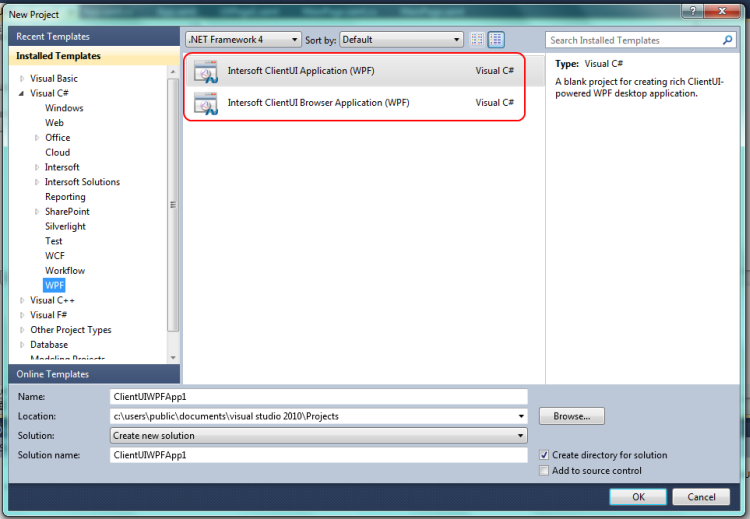
Task: Select the Intersoft Solutions tree item label
Action: (x=82, y=182)
